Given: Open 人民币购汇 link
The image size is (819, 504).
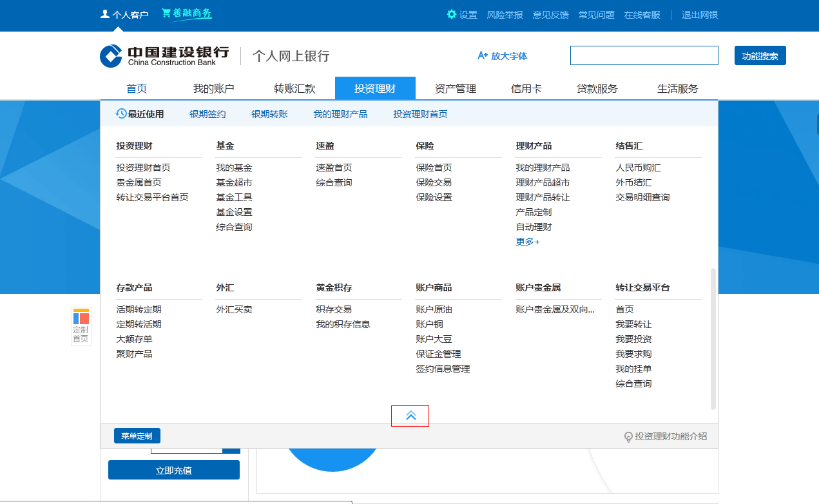Looking at the screenshot, I should coord(638,168).
